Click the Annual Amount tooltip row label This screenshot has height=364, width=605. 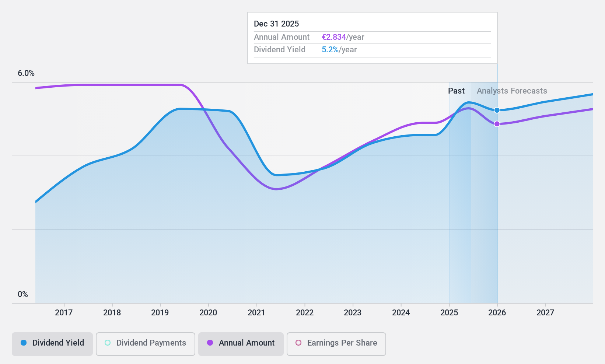tap(281, 37)
